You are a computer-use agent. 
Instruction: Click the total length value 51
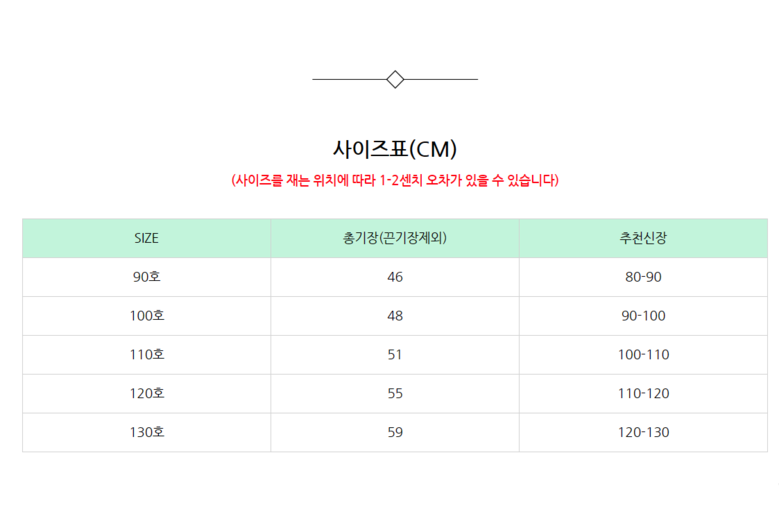coord(395,355)
